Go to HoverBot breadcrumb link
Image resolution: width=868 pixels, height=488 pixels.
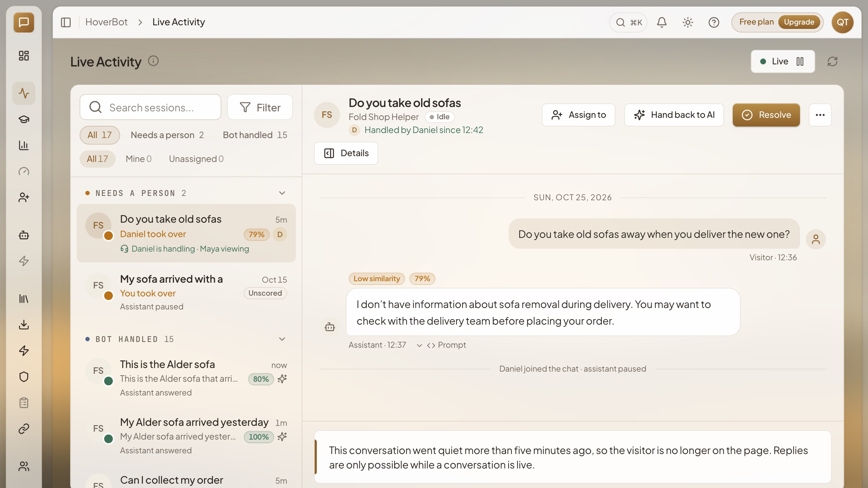(106, 22)
